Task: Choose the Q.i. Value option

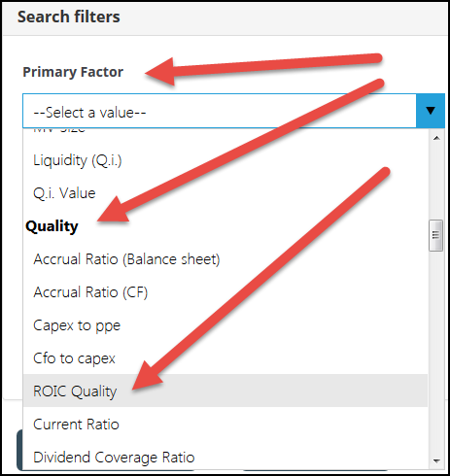Action: (225, 193)
